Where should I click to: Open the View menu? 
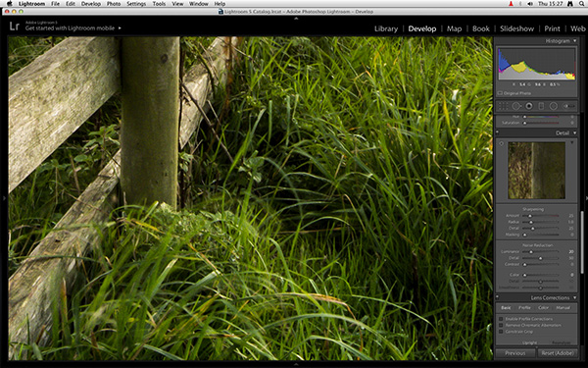click(177, 3)
